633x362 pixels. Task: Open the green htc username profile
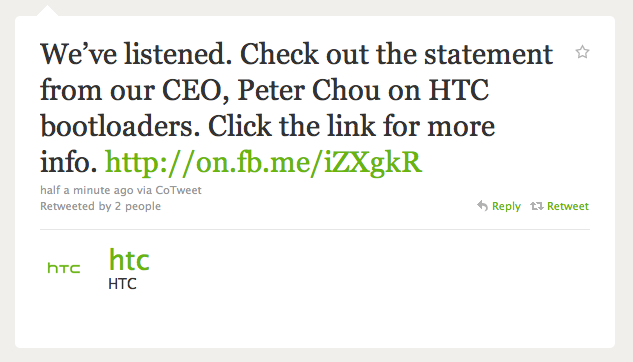(x=129, y=260)
